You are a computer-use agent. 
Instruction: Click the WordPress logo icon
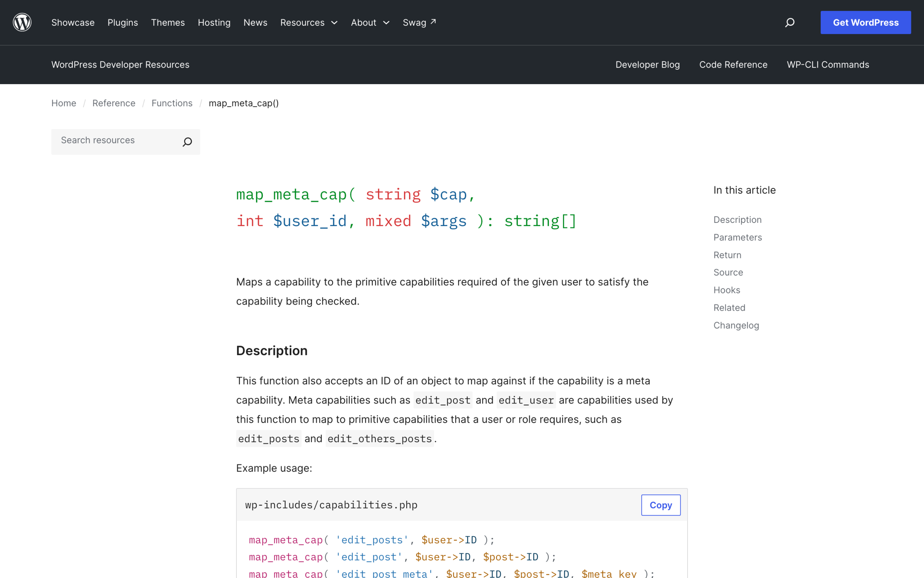(22, 22)
